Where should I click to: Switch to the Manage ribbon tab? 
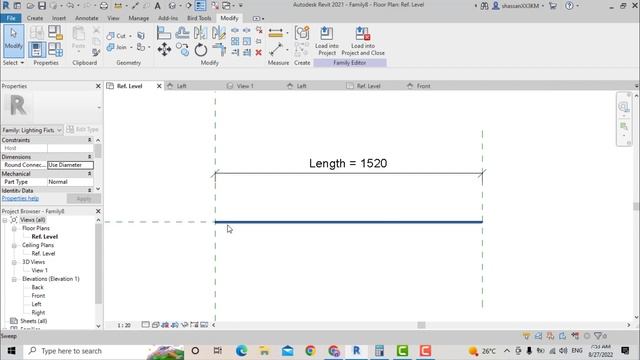click(x=138, y=18)
